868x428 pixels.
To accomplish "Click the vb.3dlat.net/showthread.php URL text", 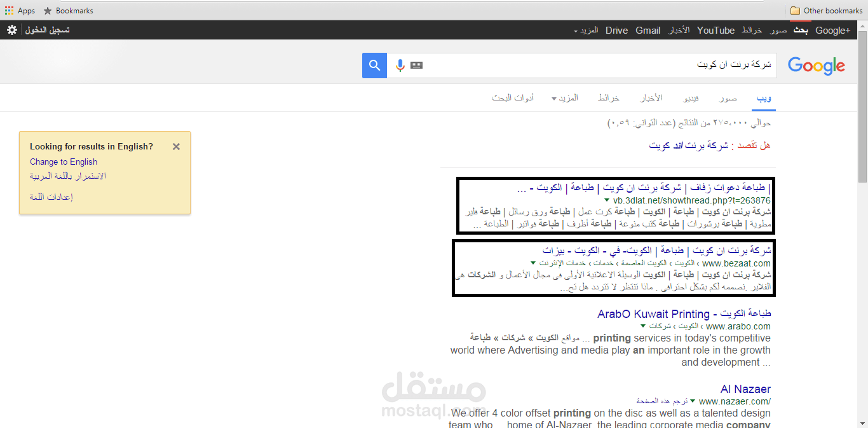I will point(692,200).
